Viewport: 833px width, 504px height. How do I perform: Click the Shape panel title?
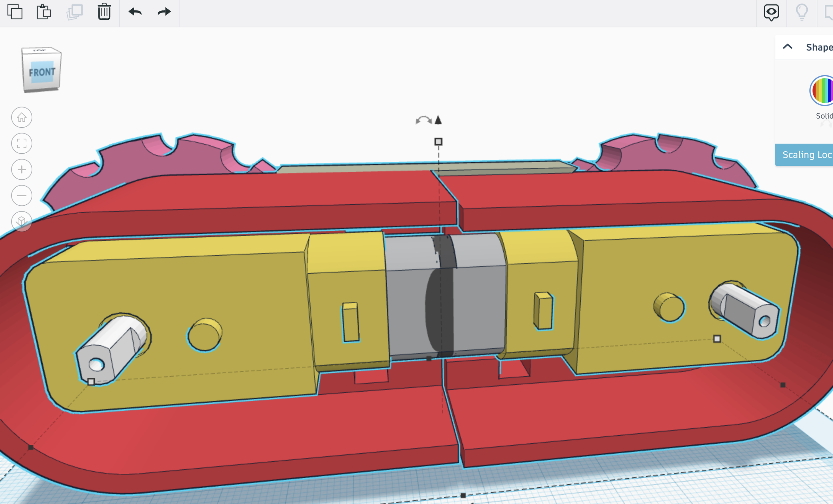pos(819,47)
